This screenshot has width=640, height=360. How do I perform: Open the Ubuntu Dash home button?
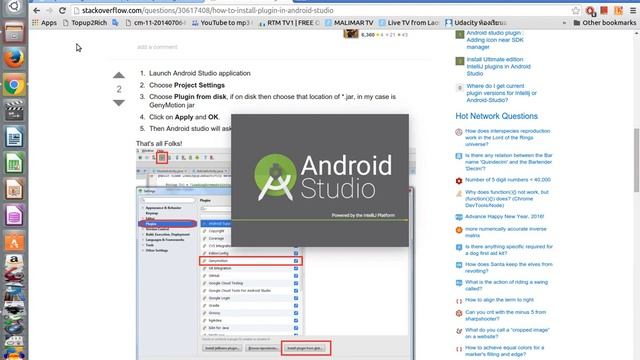(14, 7)
